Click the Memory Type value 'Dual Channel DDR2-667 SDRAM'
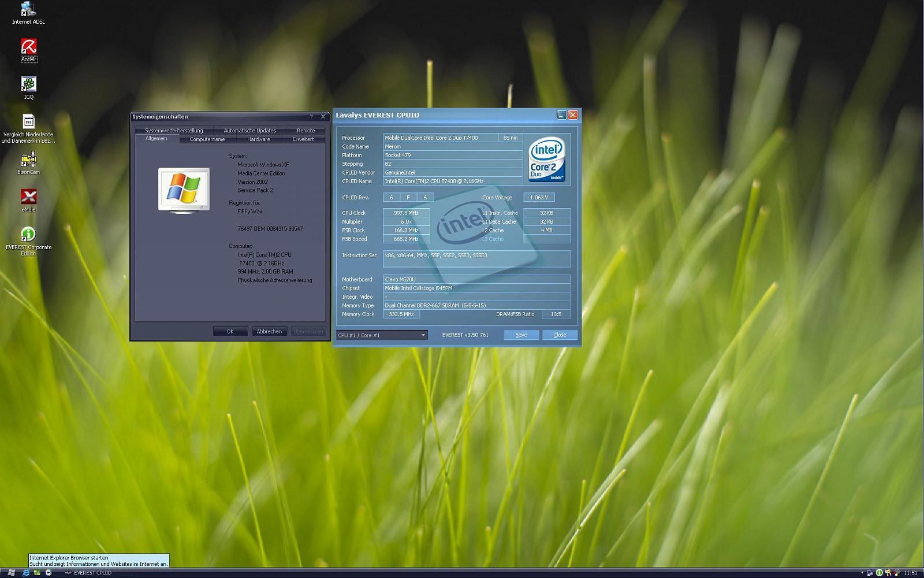This screenshot has width=924, height=578. pyautogui.click(x=476, y=305)
